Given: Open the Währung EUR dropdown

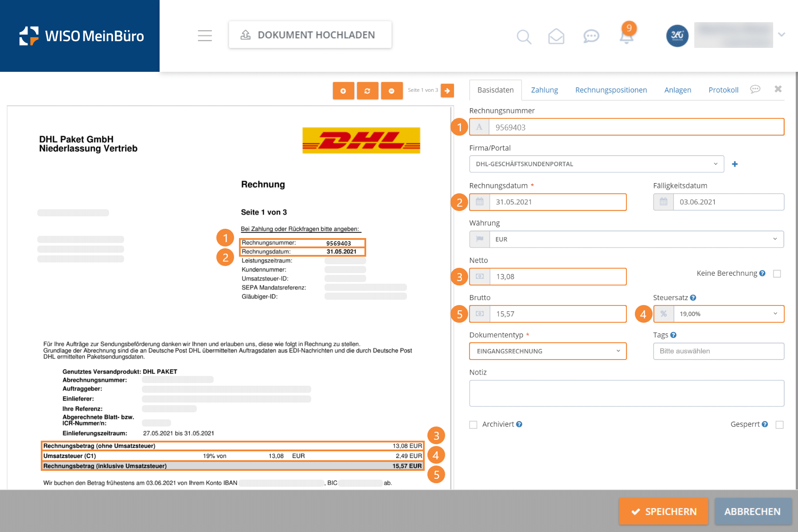Looking at the screenshot, I should [626, 239].
